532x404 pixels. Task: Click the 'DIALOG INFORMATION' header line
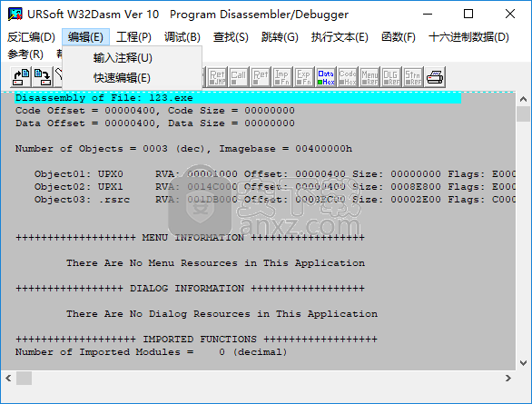[190, 289]
